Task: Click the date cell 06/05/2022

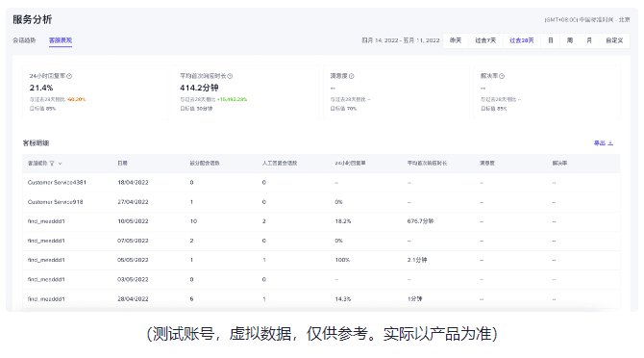Action: 133,260
